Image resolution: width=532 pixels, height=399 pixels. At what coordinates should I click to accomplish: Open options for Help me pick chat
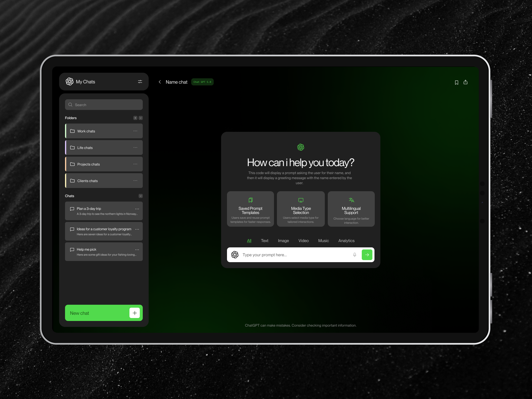coord(137,249)
